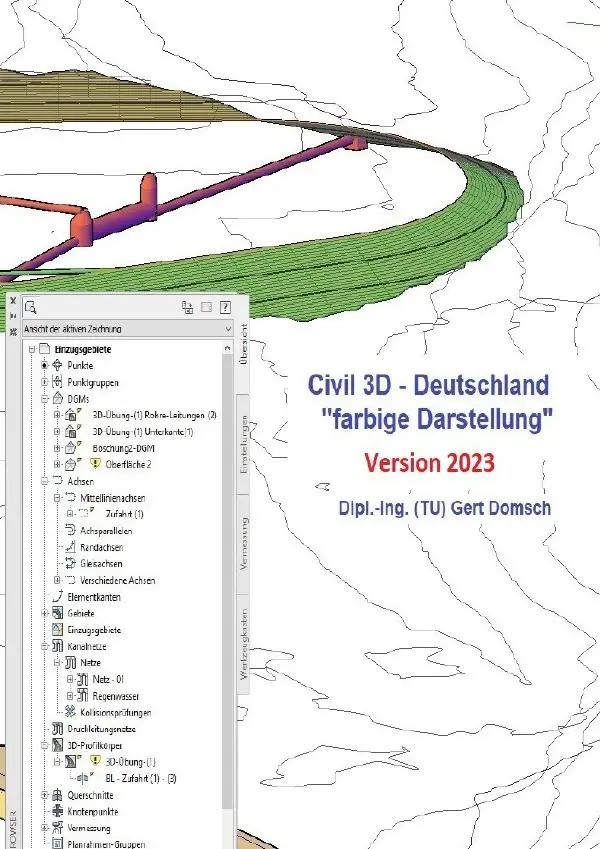
Task: Click the Gleisachsen icon
Action: click(70, 563)
